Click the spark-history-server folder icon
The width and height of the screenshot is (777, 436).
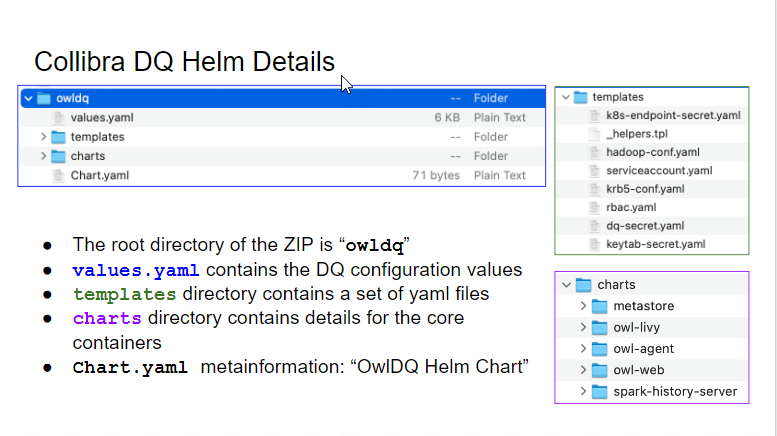coord(599,391)
